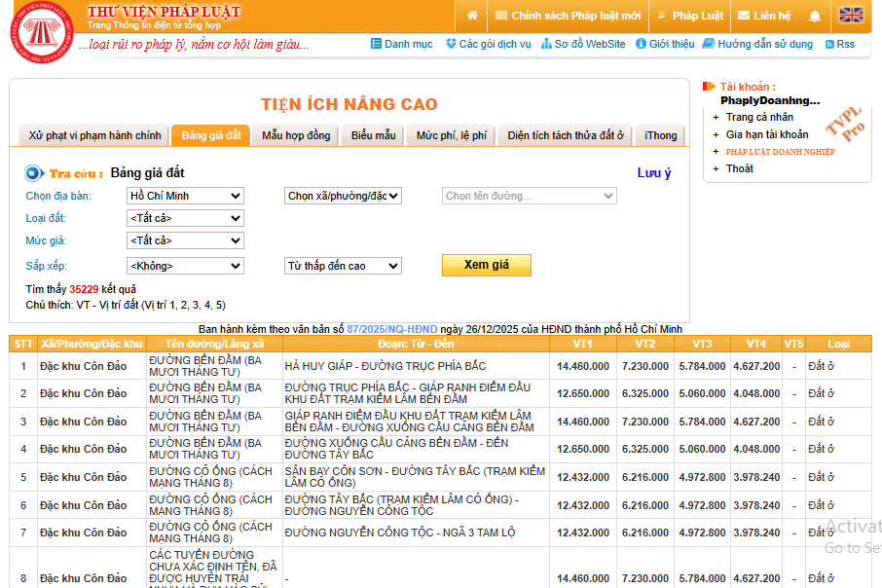
Task: Open the Rss feed link
Action: click(840, 44)
